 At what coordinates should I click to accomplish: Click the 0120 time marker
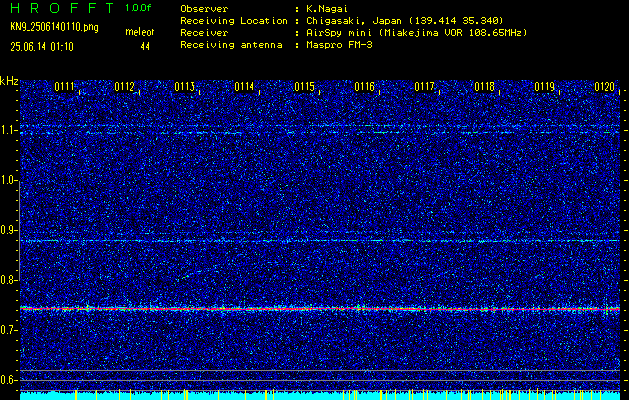[x=605, y=87]
